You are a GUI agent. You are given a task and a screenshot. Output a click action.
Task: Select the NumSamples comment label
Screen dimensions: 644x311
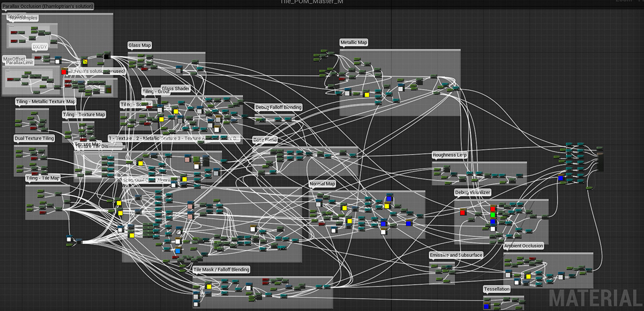[23, 18]
